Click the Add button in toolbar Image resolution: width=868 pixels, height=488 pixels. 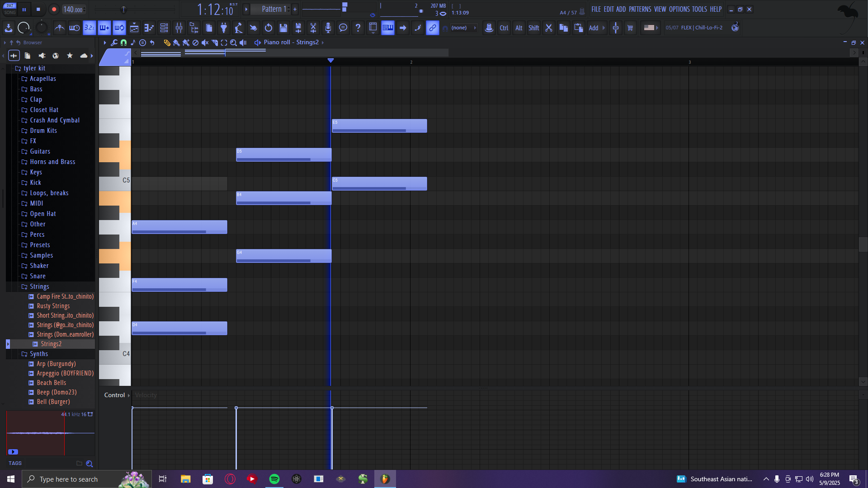(593, 28)
